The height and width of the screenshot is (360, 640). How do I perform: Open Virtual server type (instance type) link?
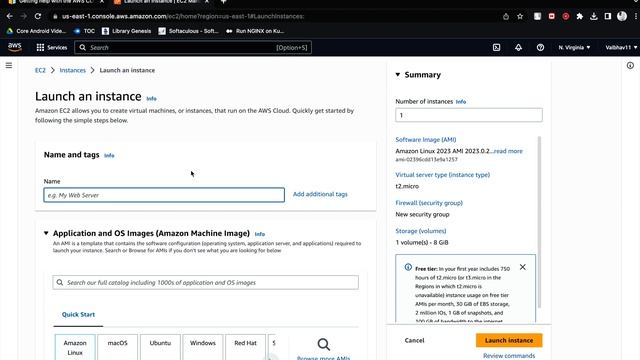[x=442, y=175]
